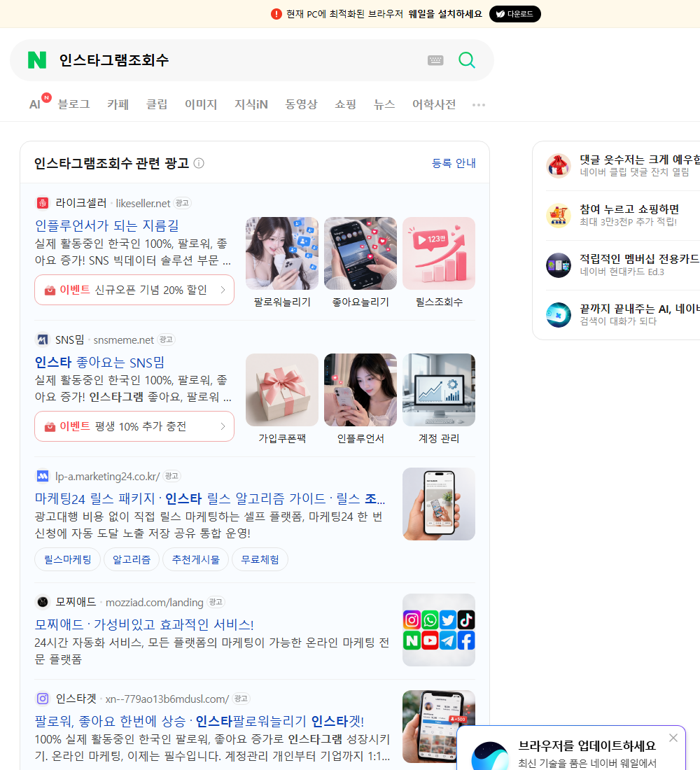700x770 pixels.
Task: Click the green Naver N logo
Action: [x=37, y=60]
